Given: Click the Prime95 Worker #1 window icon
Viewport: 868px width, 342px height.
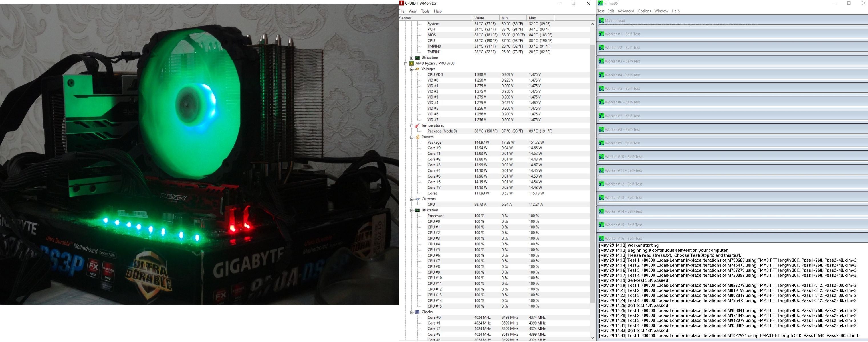Looking at the screenshot, I should coord(601,34).
